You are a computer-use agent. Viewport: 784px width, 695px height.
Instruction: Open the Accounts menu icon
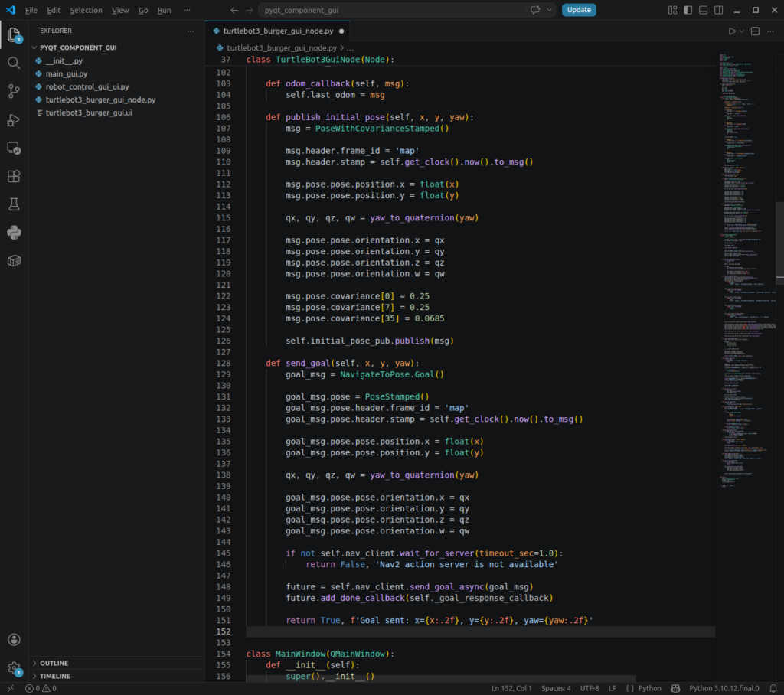[14, 639]
